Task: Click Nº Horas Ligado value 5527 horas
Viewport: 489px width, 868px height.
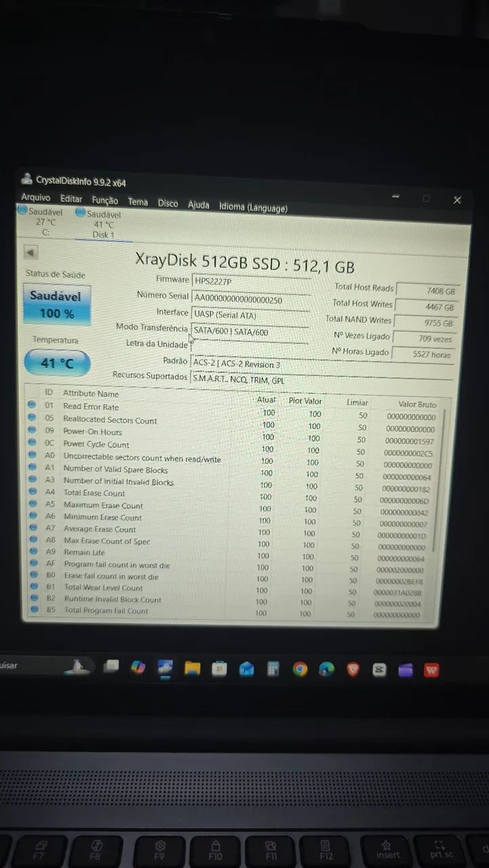Action: click(425, 354)
